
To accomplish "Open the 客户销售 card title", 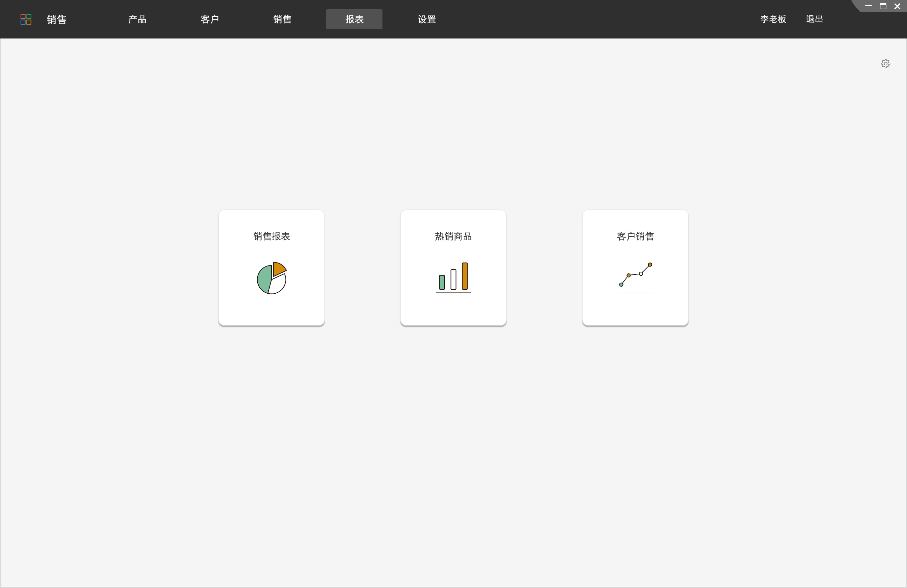I will (635, 236).
